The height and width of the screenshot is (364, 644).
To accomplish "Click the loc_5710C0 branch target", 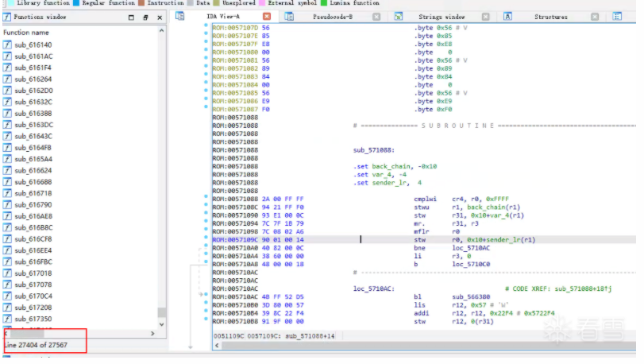I will (471, 265).
